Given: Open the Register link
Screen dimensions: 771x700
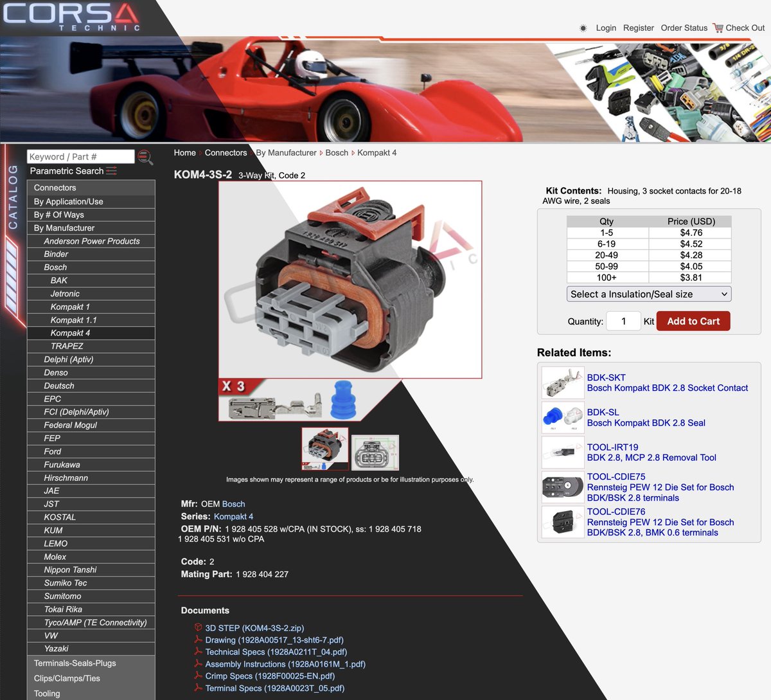Looking at the screenshot, I should (x=639, y=28).
